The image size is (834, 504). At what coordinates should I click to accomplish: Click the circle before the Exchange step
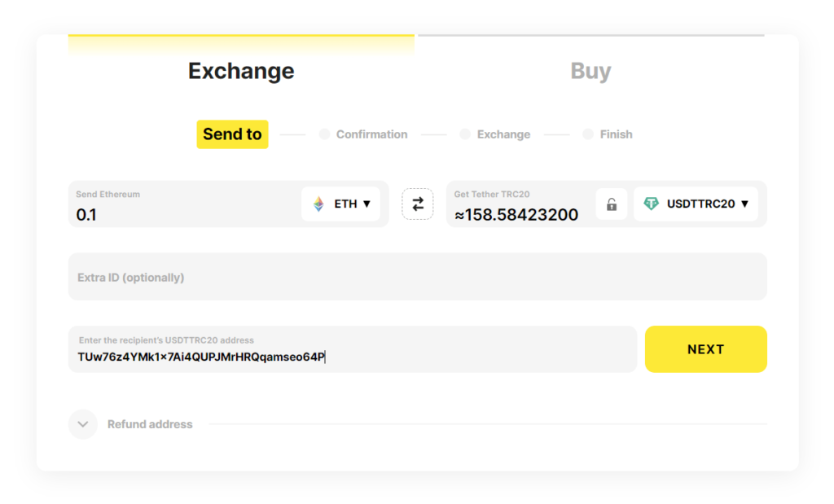(465, 134)
